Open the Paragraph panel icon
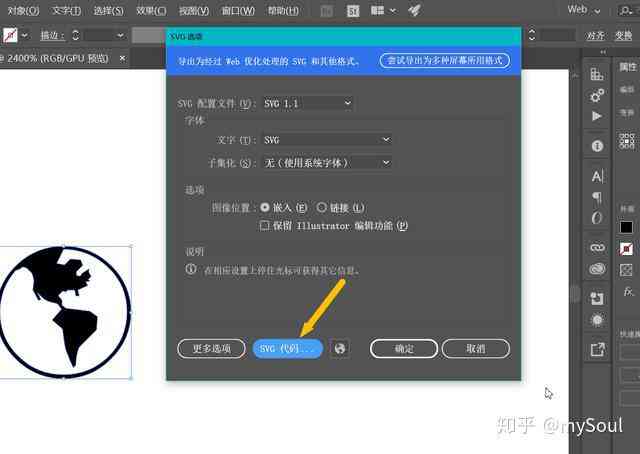The height and width of the screenshot is (454, 640). tap(597, 198)
